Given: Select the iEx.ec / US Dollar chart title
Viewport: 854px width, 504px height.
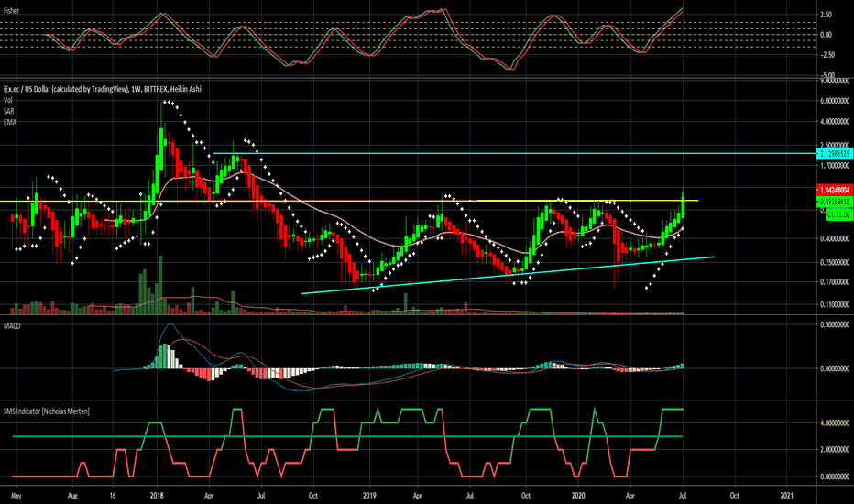Looking at the screenshot, I should coord(103,89).
